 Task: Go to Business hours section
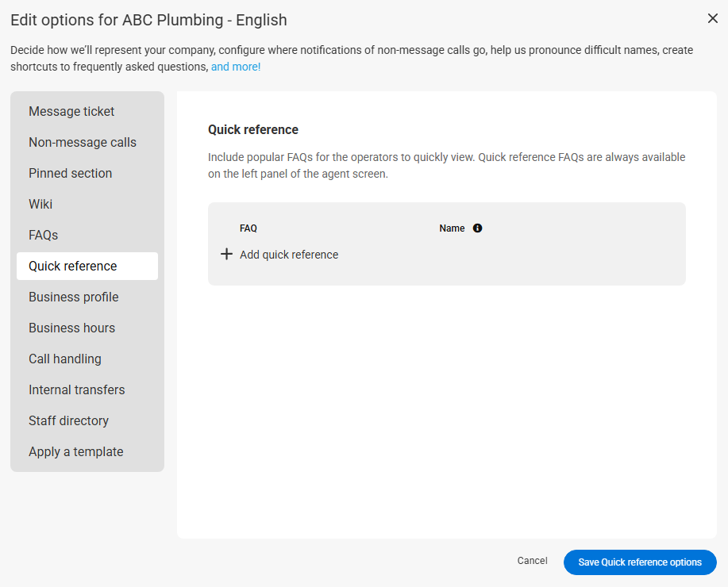coord(71,328)
